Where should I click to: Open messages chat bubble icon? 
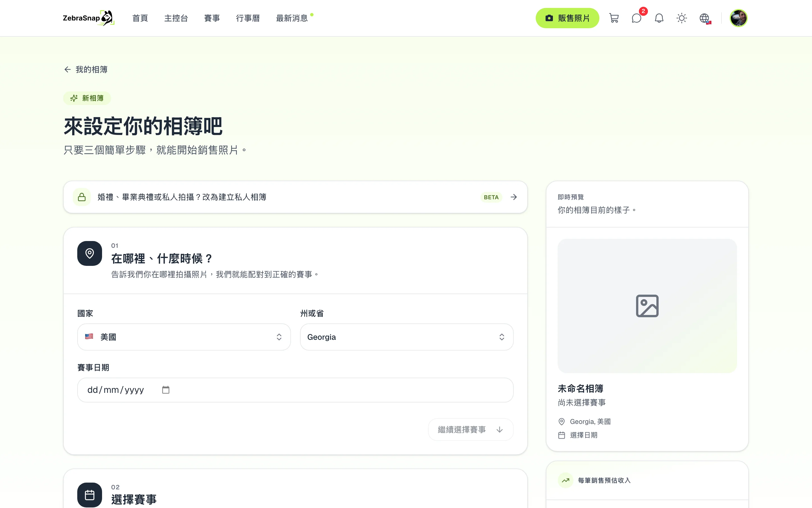[x=637, y=18]
